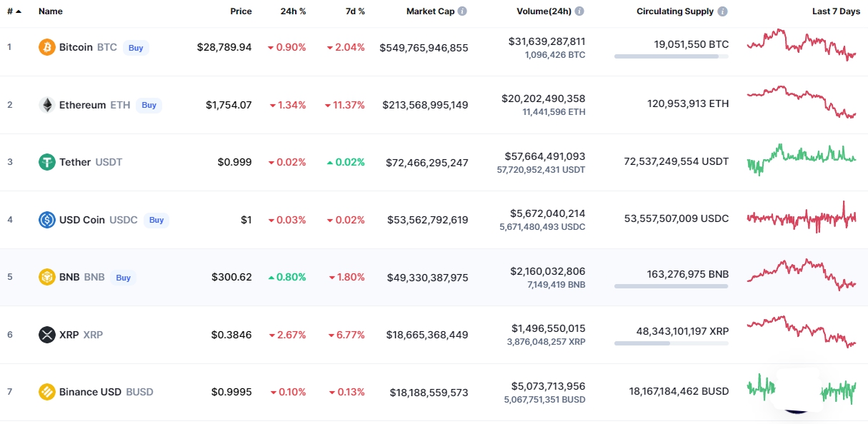
Task: Click the Buy button next to USD Coin
Action: click(x=156, y=220)
